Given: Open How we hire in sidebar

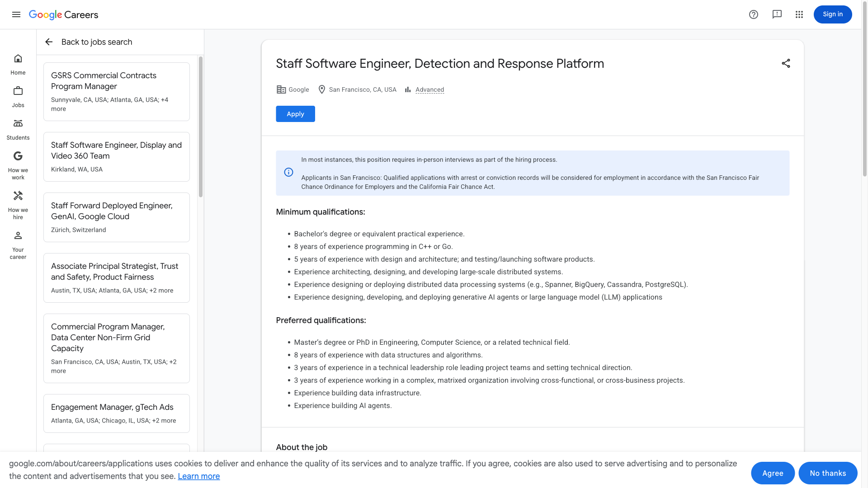Looking at the screenshot, I should point(18,205).
